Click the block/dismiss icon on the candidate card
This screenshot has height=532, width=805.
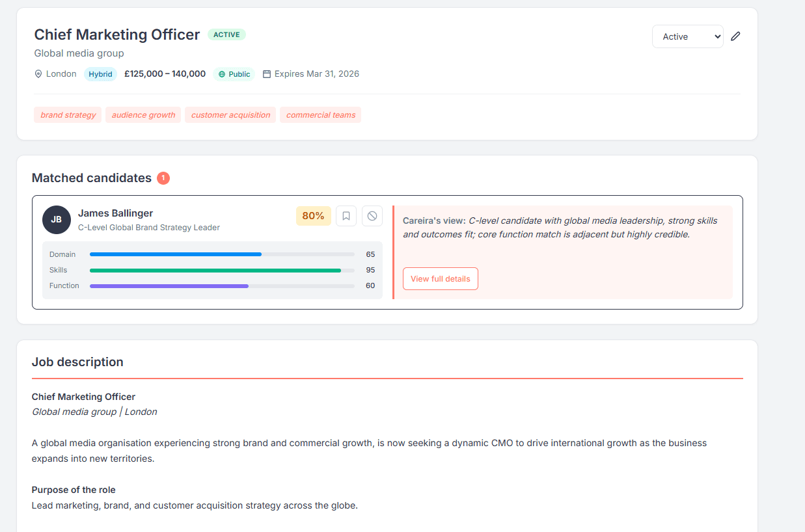click(x=372, y=215)
